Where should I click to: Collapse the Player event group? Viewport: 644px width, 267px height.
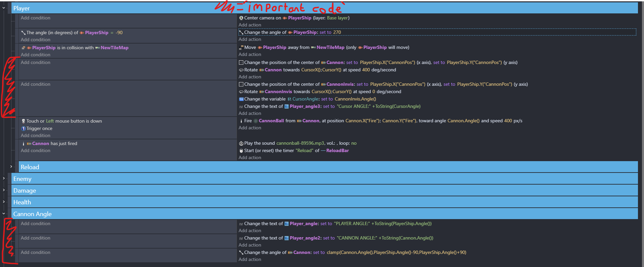pyautogui.click(x=4, y=8)
